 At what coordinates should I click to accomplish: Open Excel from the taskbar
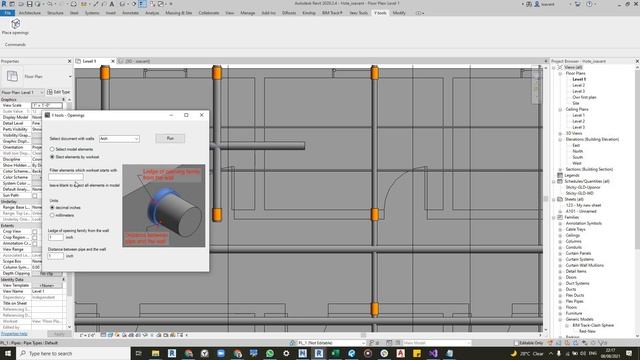[335, 353]
